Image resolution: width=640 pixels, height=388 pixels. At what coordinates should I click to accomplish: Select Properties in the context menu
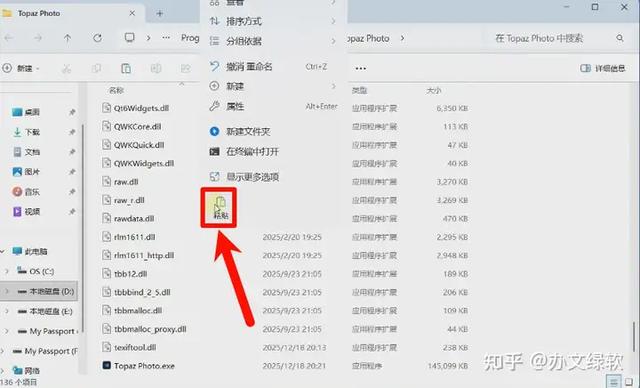point(273,106)
